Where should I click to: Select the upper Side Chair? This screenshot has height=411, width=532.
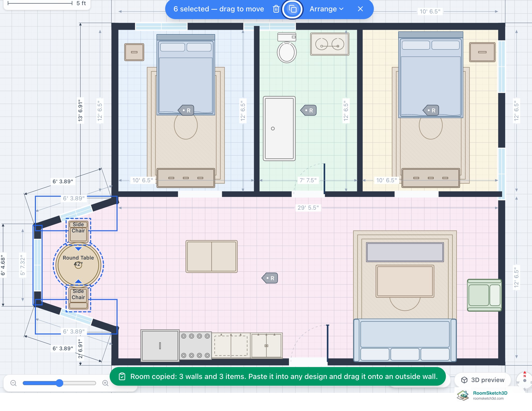pyautogui.click(x=78, y=231)
